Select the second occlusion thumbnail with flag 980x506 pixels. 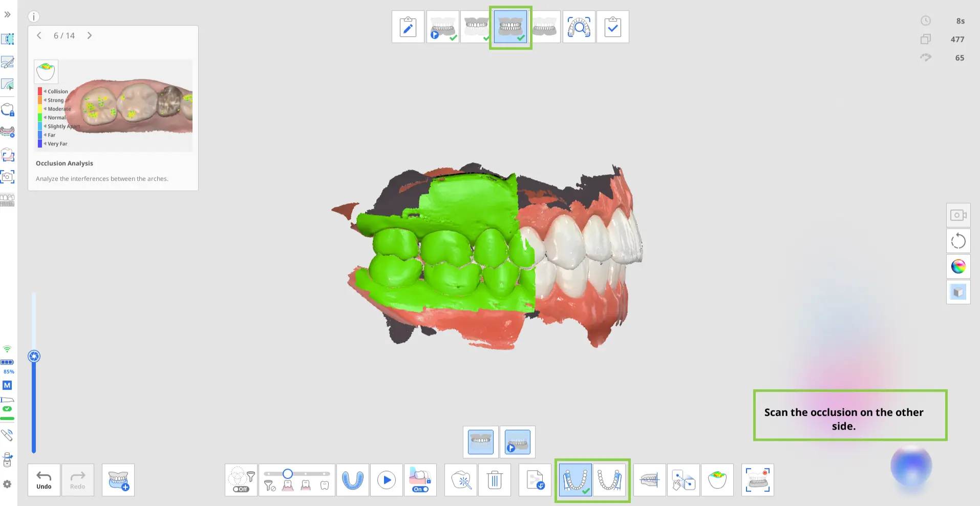518,442
